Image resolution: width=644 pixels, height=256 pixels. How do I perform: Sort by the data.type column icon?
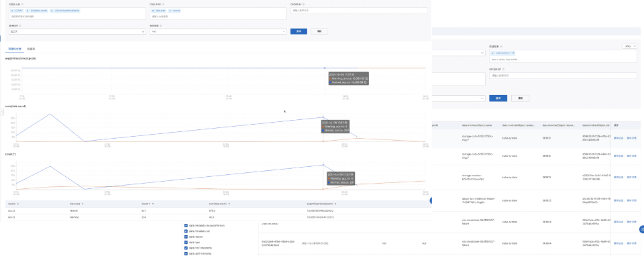[x=83, y=204]
